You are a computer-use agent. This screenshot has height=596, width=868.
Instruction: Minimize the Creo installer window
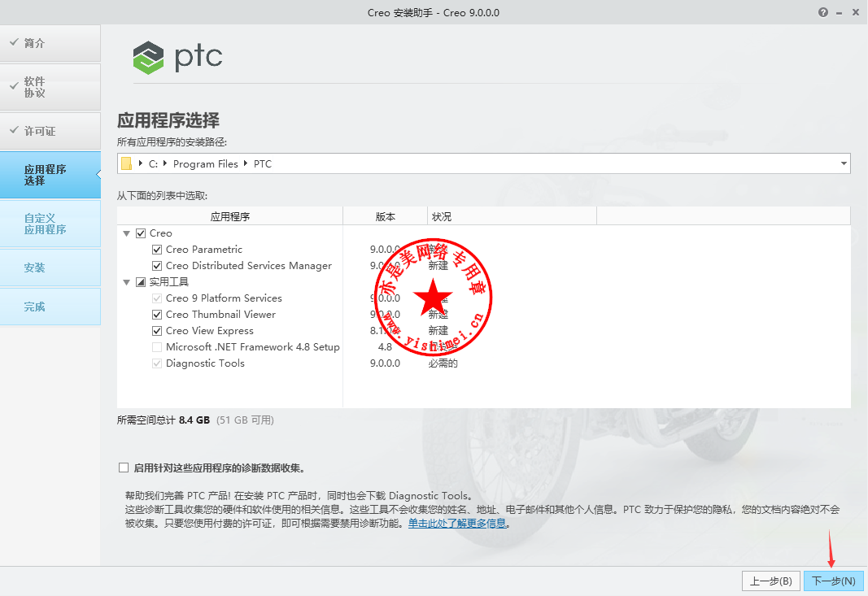pos(840,13)
